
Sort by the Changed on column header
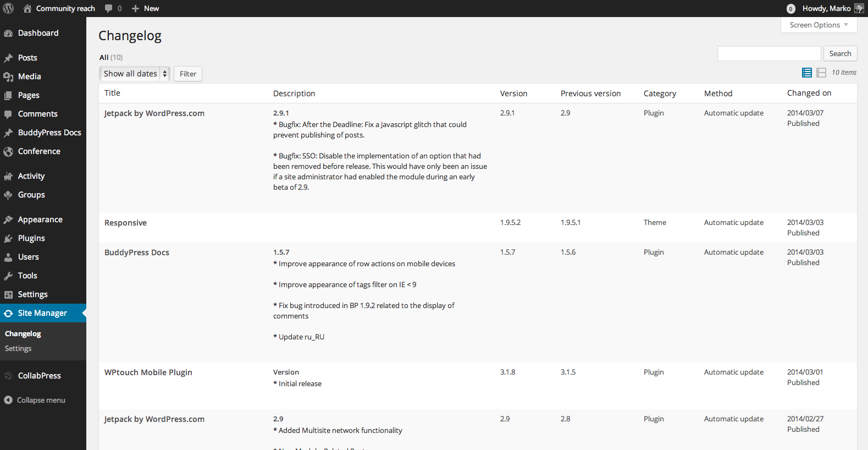coord(809,93)
